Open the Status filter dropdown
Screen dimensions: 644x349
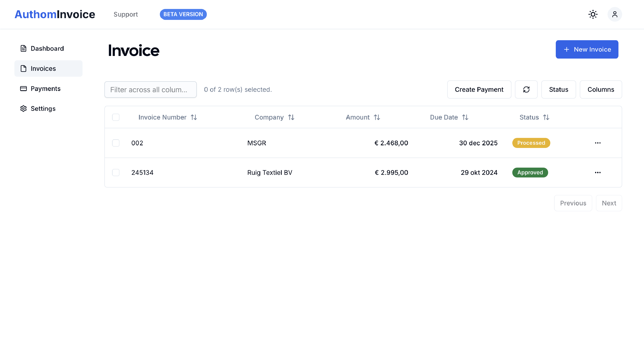(558, 89)
